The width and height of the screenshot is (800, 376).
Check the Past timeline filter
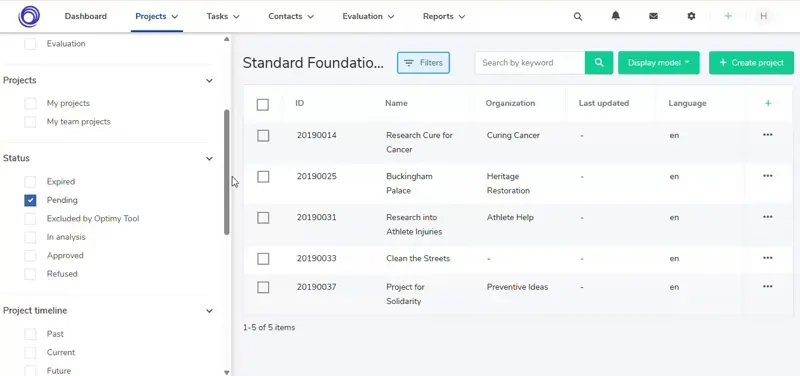coord(31,334)
